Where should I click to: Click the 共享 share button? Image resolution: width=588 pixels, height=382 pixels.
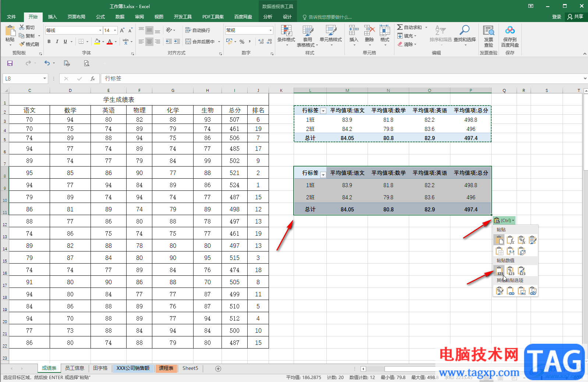(575, 17)
